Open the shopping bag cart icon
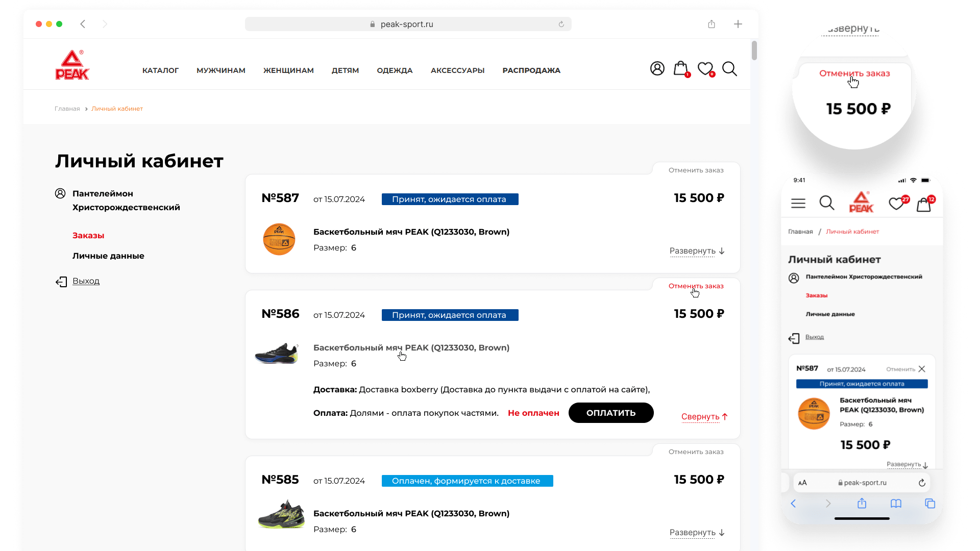This screenshot has height=551, width=980. click(x=680, y=68)
